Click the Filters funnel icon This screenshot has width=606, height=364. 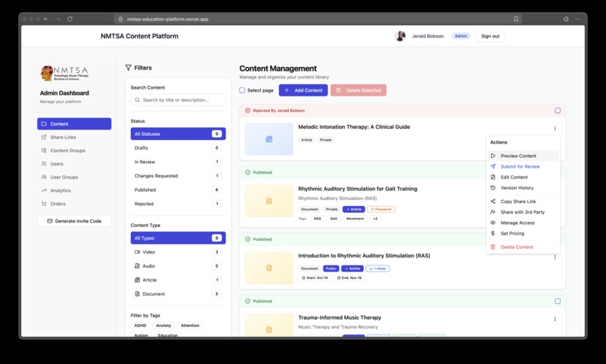[129, 68]
